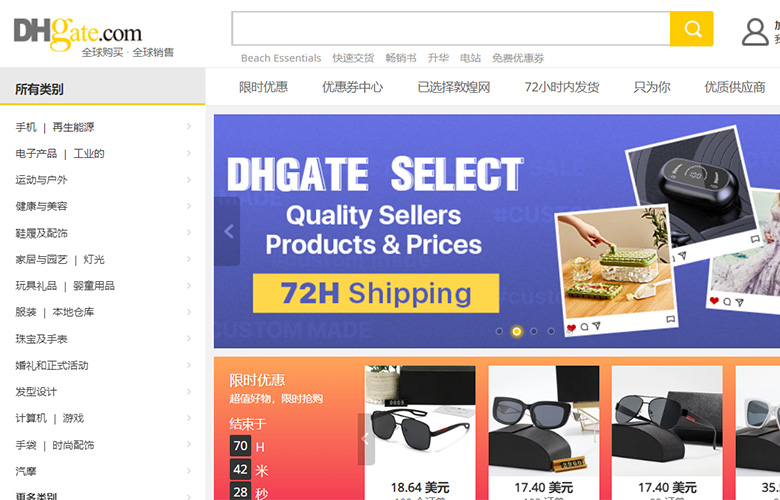Click previous arrow in flash deals carousel
Image resolution: width=780 pixels, height=500 pixels.
click(366, 439)
